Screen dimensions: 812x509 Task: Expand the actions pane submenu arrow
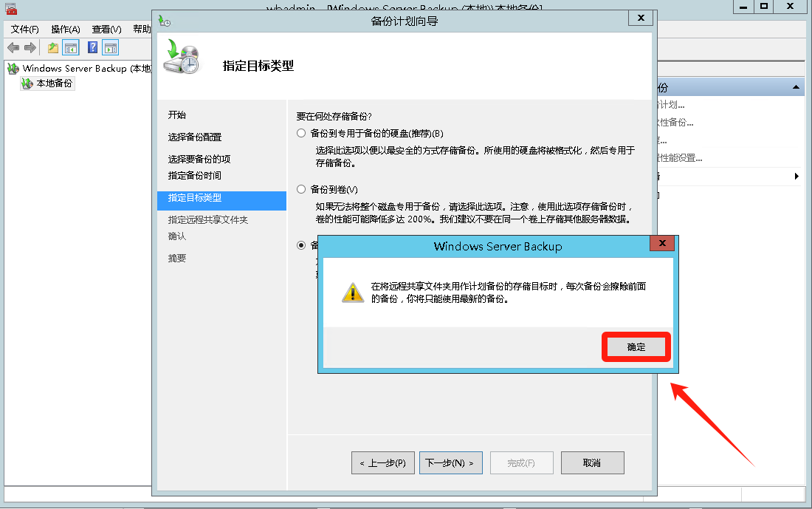pyautogui.click(x=796, y=177)
